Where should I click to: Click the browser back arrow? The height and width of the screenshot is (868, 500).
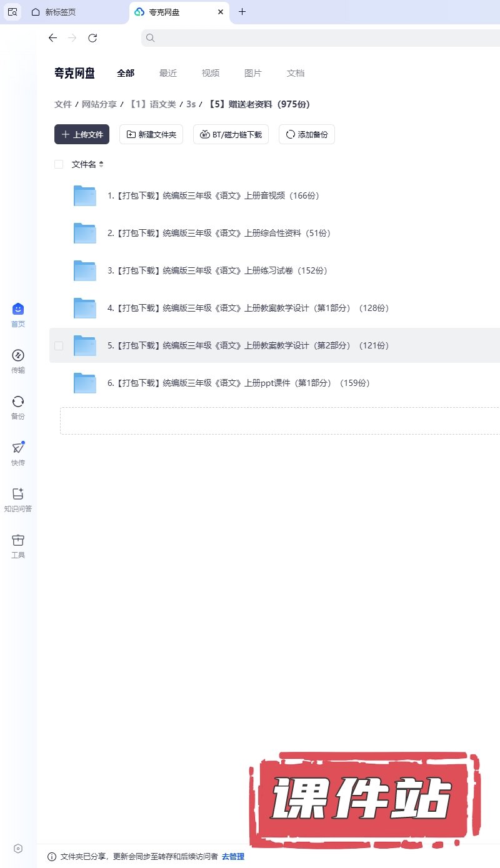tap(52, 38)
